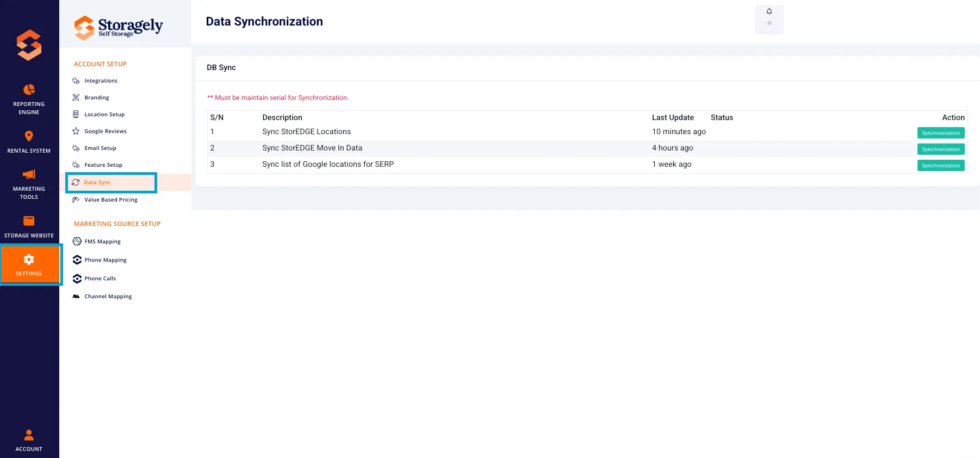Image resolution: width=980 pixels, height=458 pixels.
Task: Click 'Sync StorEDGE Locations' description text
Action: tap(307, 132)
